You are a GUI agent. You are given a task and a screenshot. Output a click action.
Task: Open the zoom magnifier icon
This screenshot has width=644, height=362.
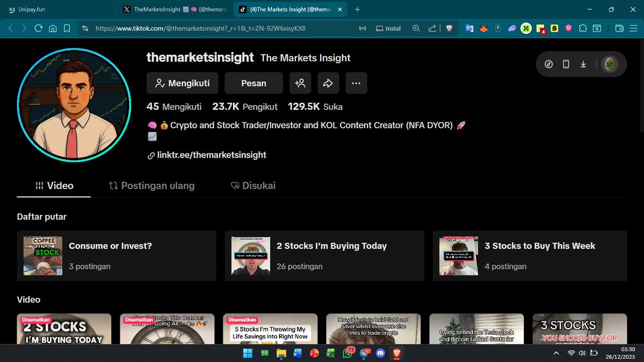click(x=416, y=28)
